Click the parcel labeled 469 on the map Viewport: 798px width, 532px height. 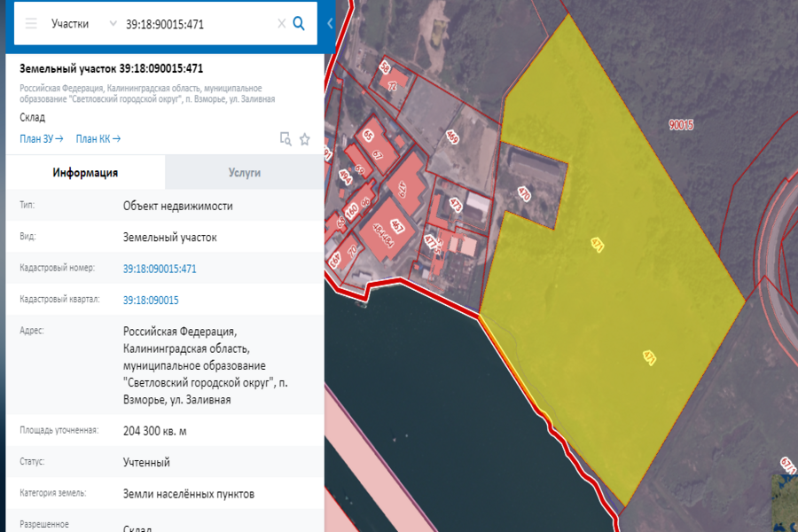[451, 137]
